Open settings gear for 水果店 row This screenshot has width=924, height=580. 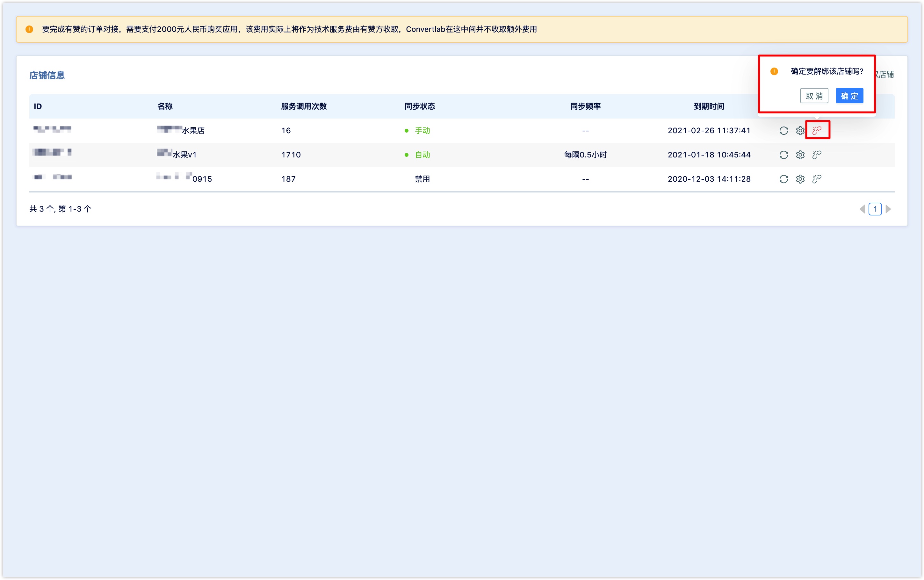pyautogui.click(x=800, y=131)
